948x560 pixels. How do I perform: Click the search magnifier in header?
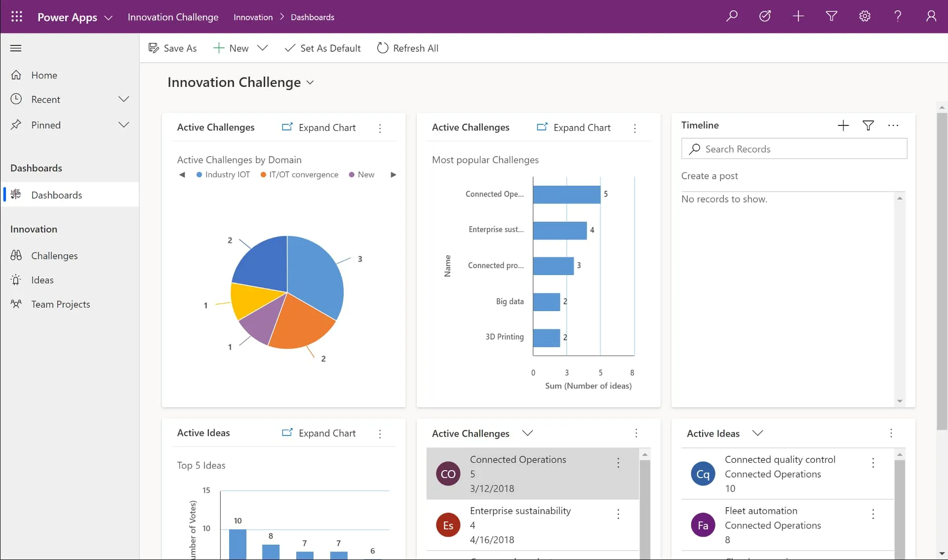coord(732,16)
